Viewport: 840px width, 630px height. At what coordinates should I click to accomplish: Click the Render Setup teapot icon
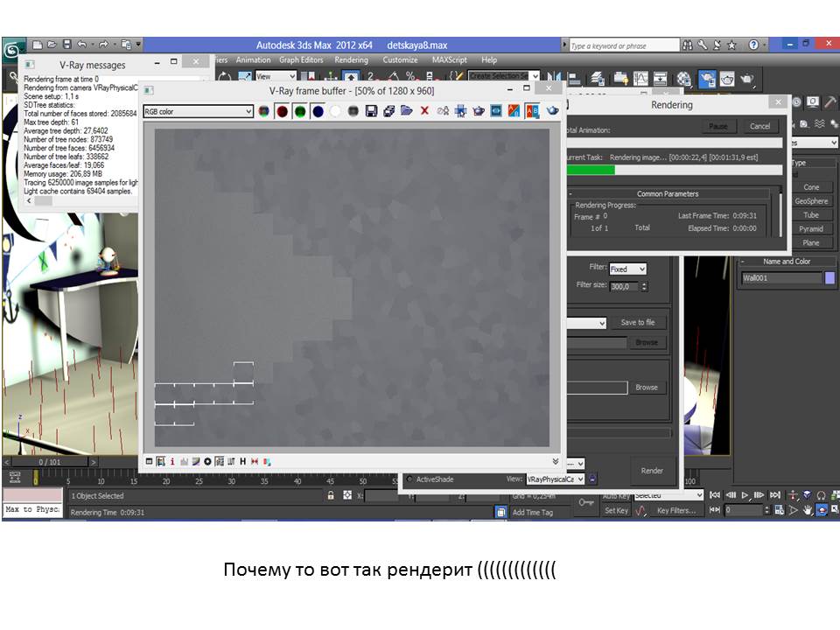coord(707,80)
